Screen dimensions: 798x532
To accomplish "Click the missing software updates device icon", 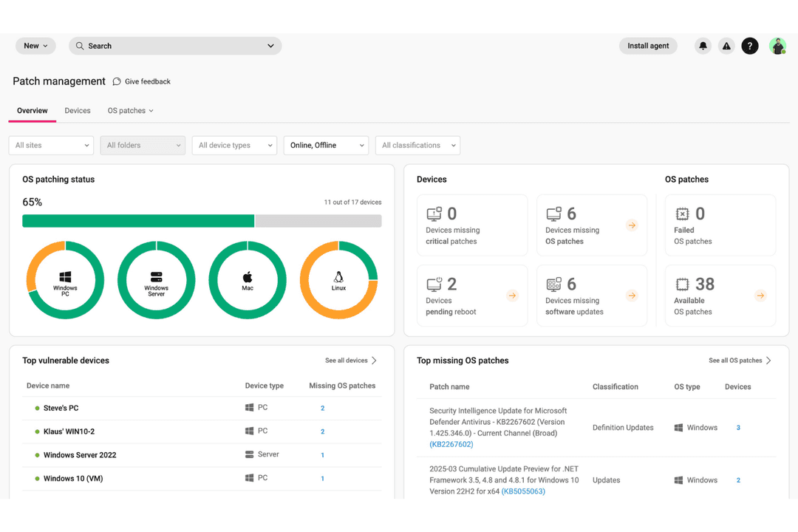I will 553,284.
